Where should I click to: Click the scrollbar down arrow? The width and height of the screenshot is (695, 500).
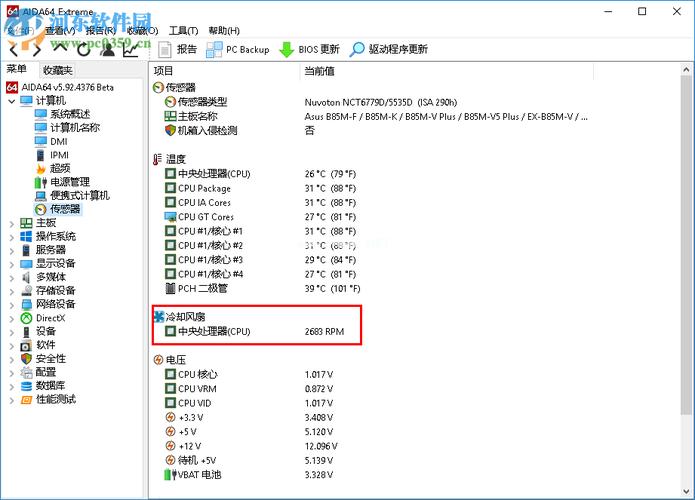point(686,492)
